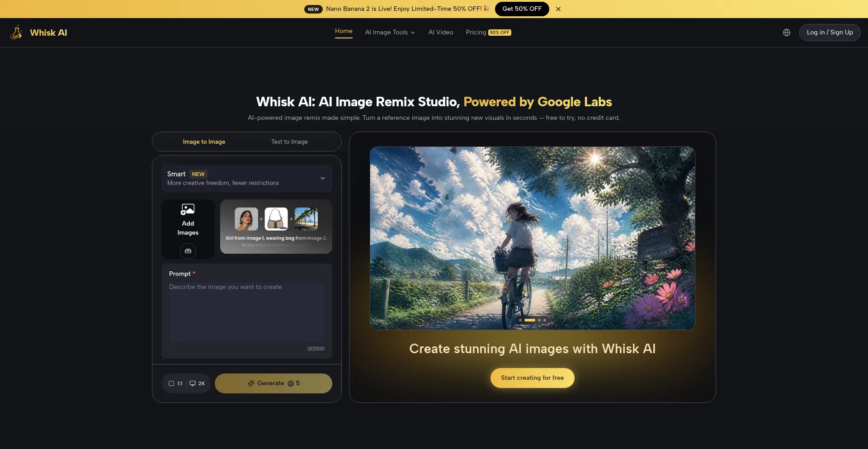
Task: Click the NEW badge in promo banner
Action: pos(313,9)
